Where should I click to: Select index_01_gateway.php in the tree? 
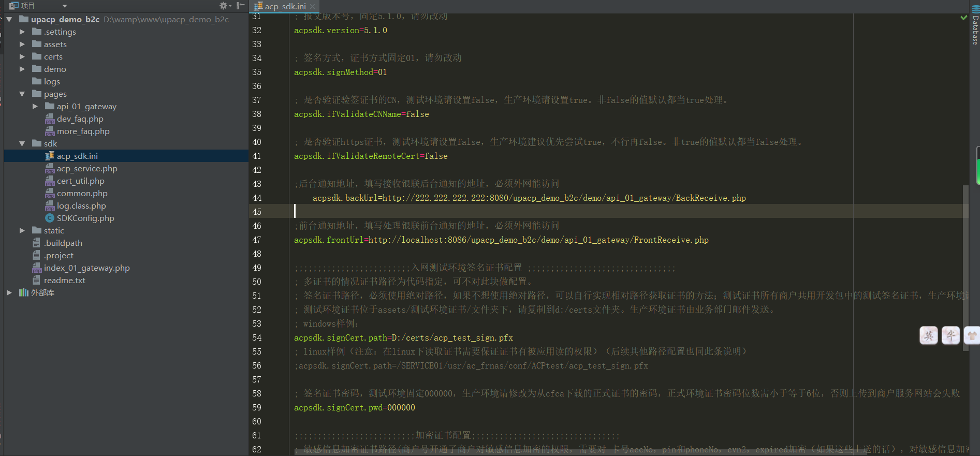(86, 268)
